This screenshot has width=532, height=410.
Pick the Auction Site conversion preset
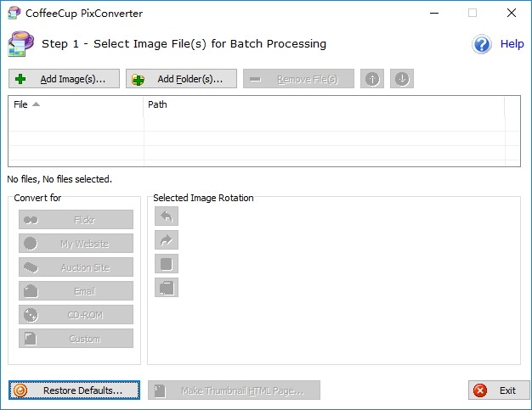(76, 267)
